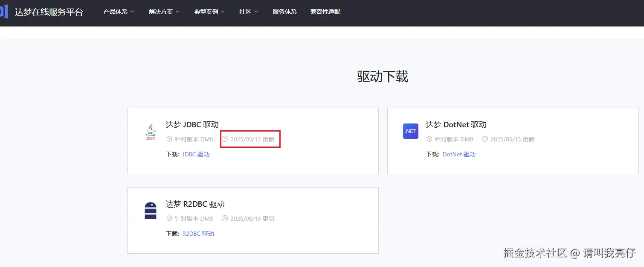This screenshot has width=644, height=267.
Task: Expand the 解决方案 dropdown menu
Action: pos(164,12)
